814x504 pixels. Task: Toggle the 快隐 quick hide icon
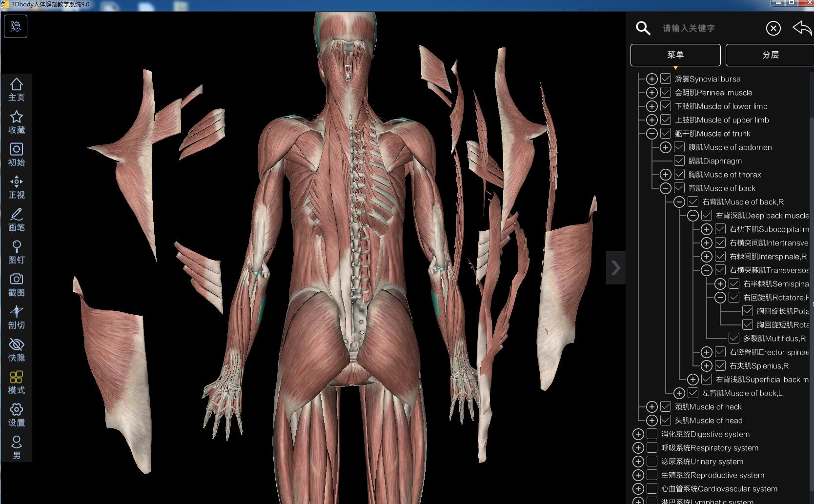[16, 350]
